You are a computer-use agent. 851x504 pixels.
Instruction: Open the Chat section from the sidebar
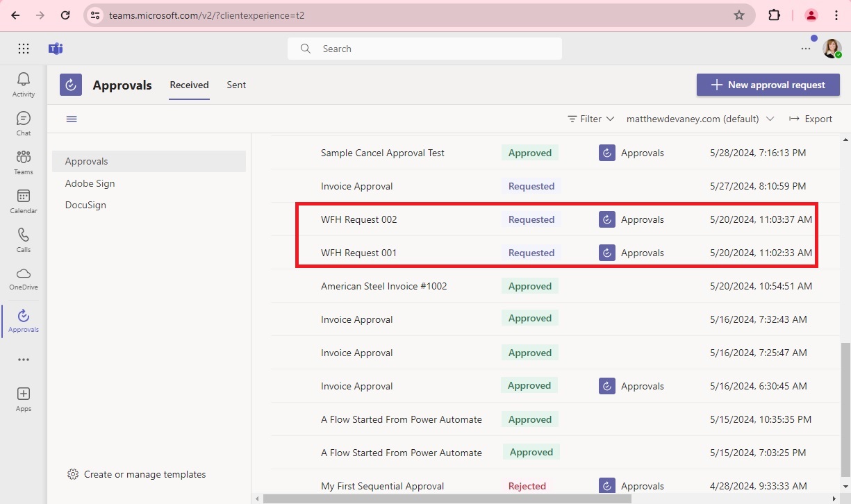pyautogui.click(x=23, y=122)
